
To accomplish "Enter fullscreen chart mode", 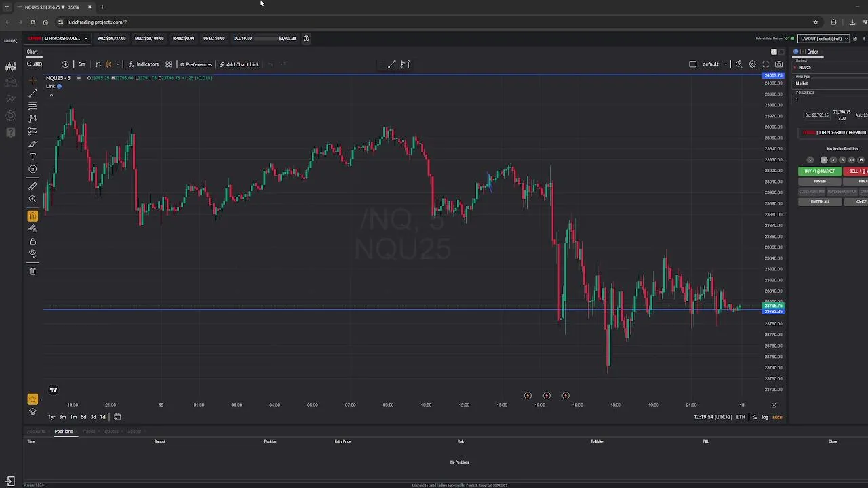I will coord(766,64).
